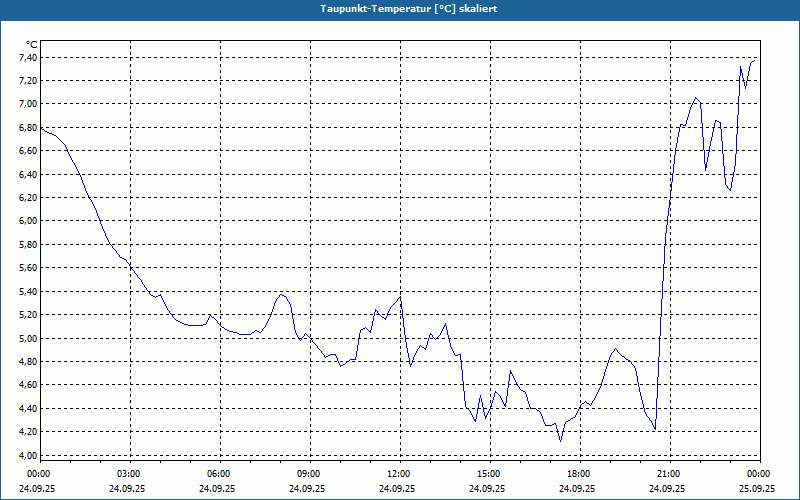Select the 6,60 y-axis label
This screenshot has width=800, height=500.
[x=29, y=151]
